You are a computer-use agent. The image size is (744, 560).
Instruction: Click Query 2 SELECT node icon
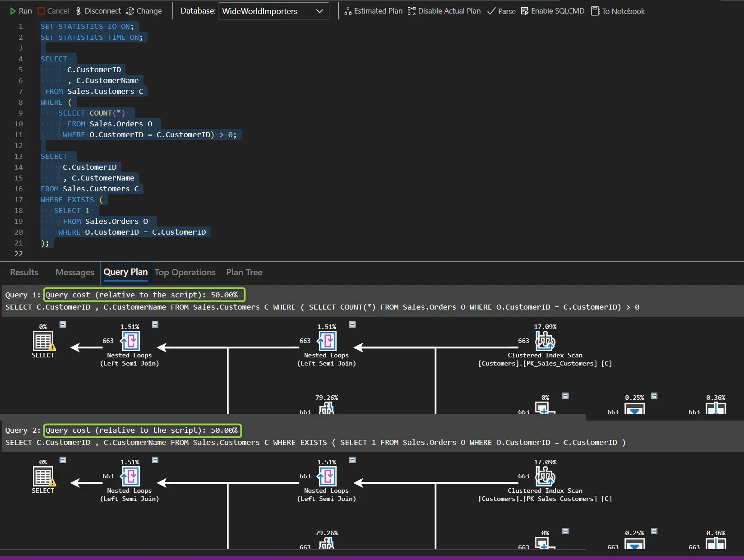coord(43,476)
